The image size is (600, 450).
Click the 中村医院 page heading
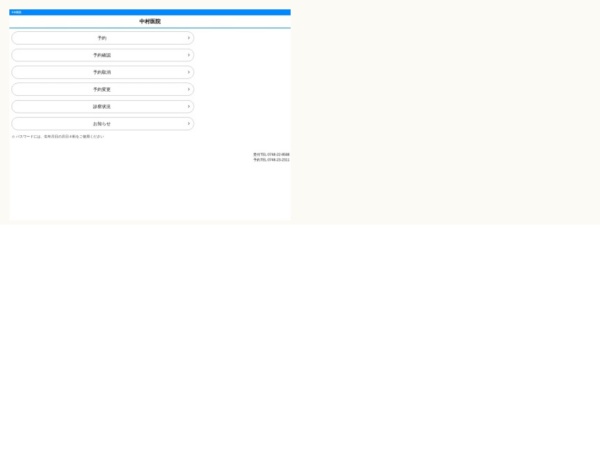tap(150, 21)
